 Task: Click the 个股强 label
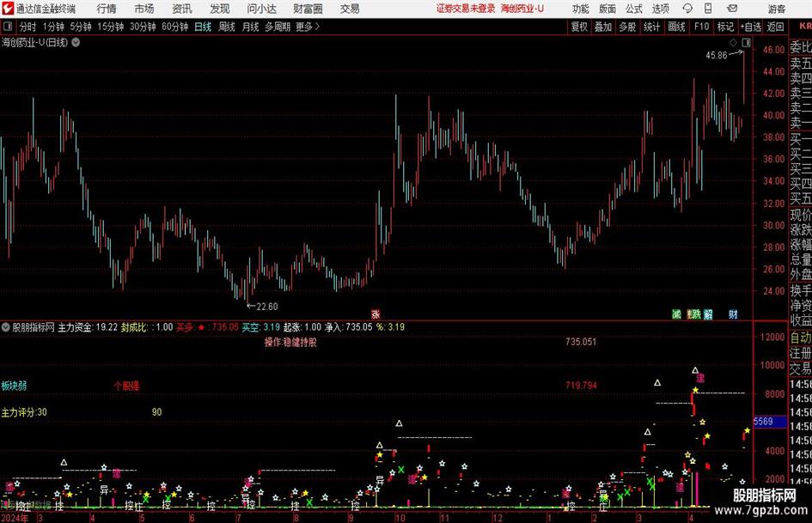point(127,386)
